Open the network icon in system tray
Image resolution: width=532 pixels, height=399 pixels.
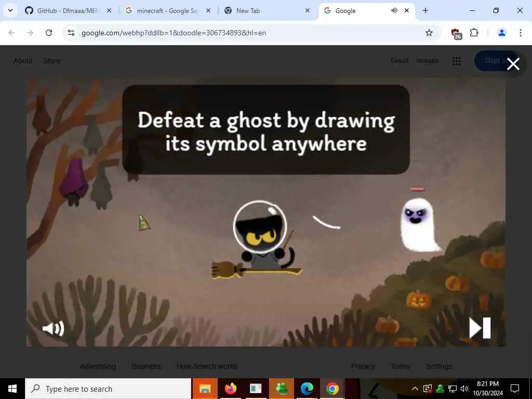(x=453, y=389)
